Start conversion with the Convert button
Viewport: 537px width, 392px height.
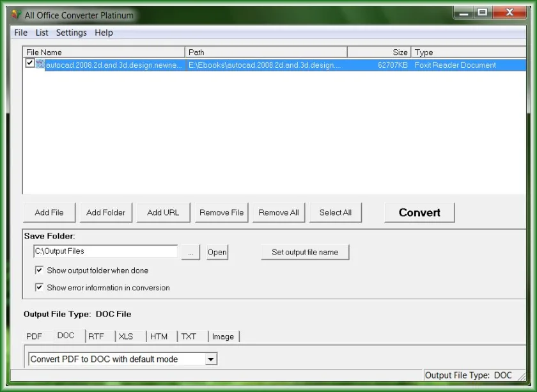coord(419,212)
